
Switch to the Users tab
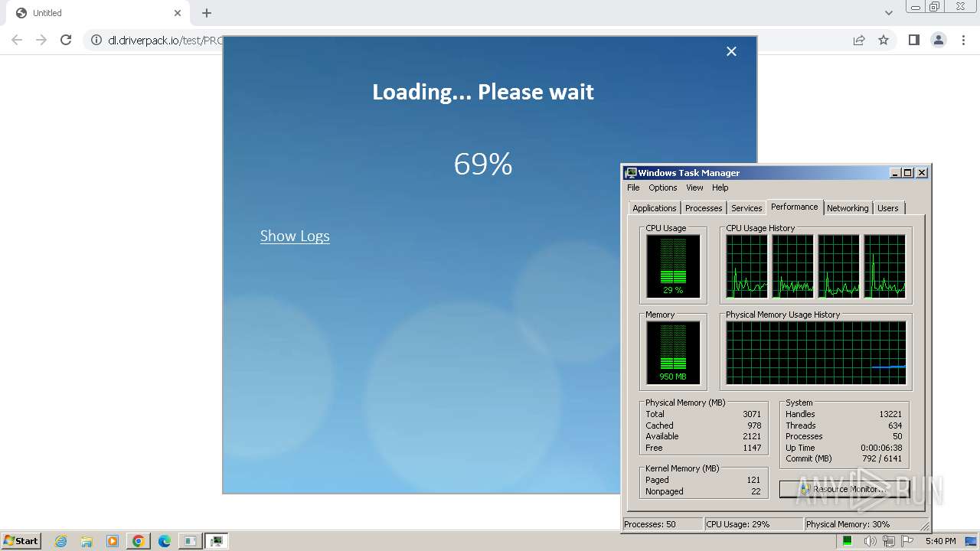pyautogui.click(x=888, y=208)
